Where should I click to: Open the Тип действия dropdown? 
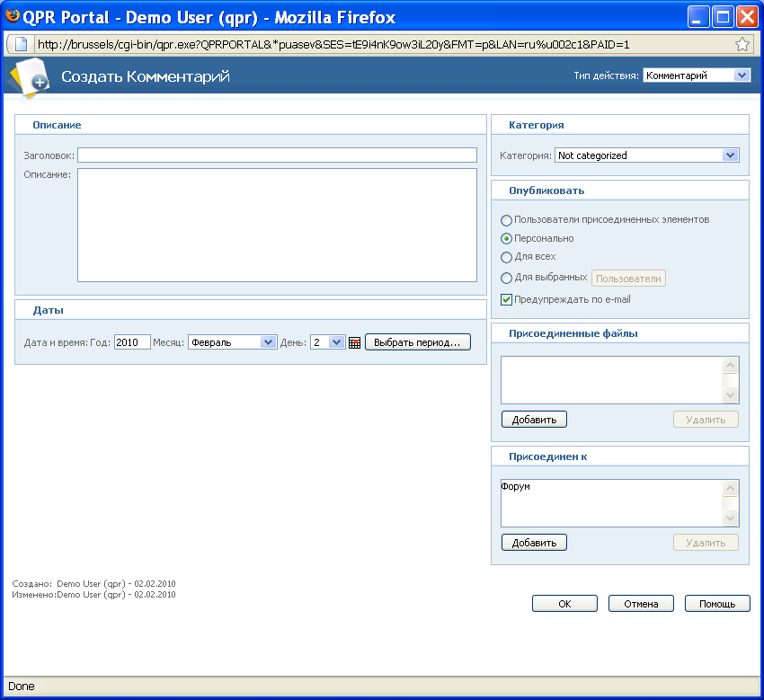click(697, 75)
